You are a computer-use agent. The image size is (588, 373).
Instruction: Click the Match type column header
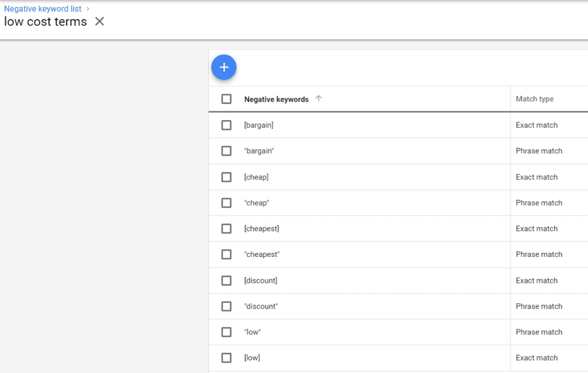click(535, 99)
